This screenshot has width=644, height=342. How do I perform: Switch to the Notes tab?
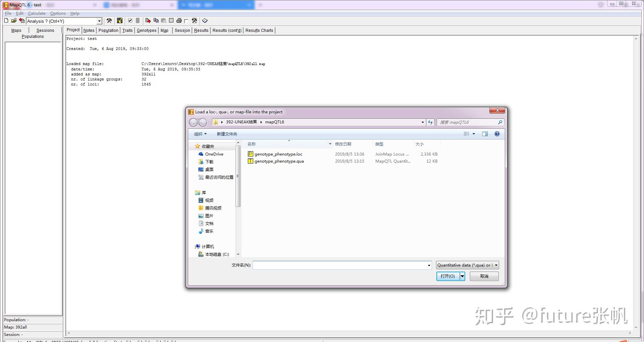(89, 30)
